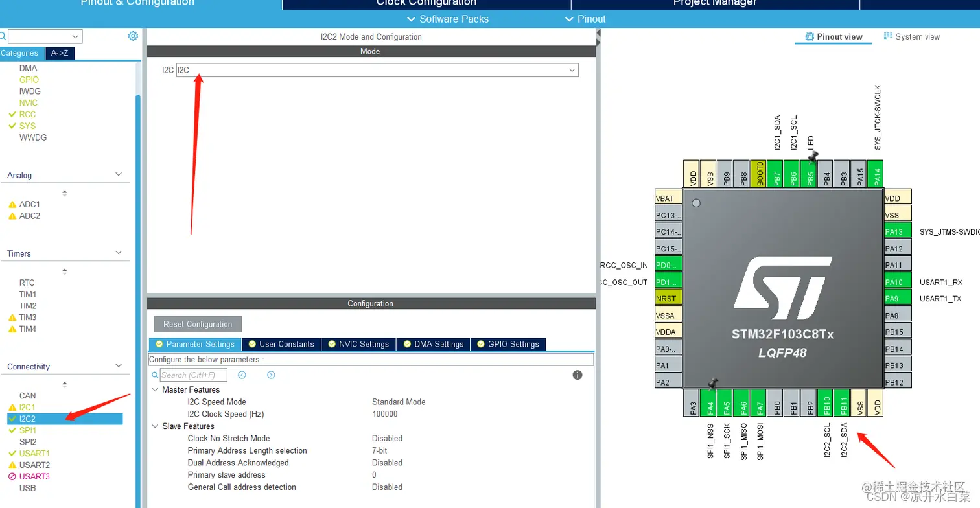The height and width of the screenshot is (508, 980).
Task: Select RCC in system list
Action: click(x=27, y=115)
